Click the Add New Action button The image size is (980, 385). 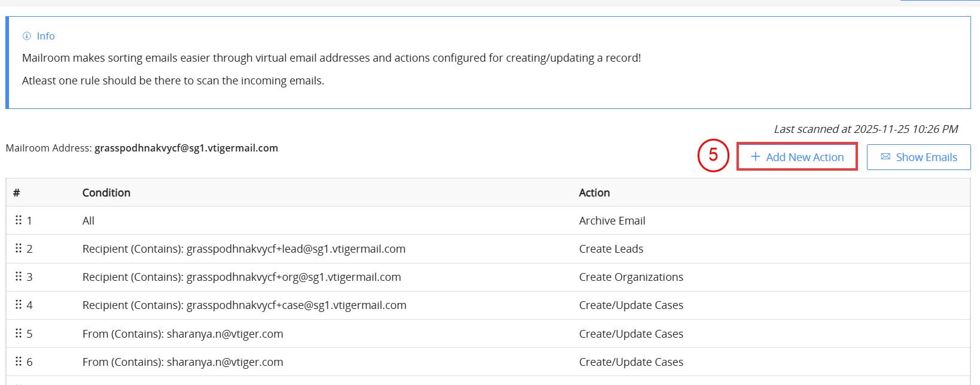[797, 157]
